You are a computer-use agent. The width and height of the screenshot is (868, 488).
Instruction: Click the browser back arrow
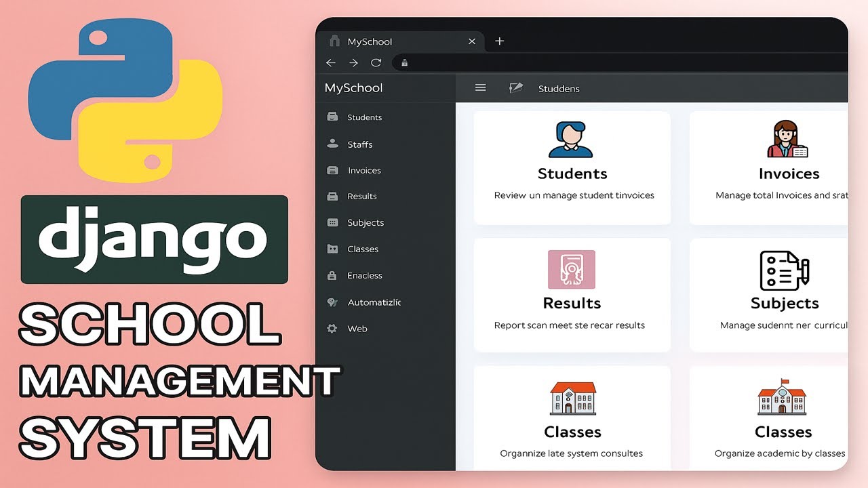click(x=331, y=62)
